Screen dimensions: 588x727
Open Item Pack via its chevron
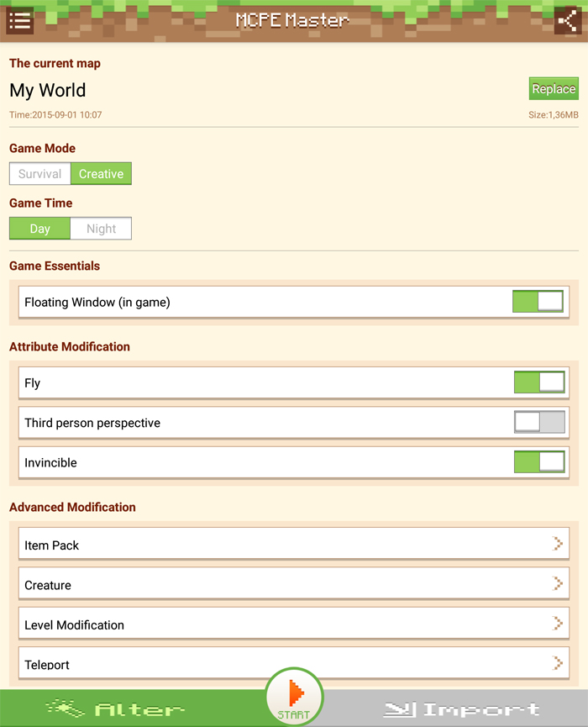(x=558, y=544)
